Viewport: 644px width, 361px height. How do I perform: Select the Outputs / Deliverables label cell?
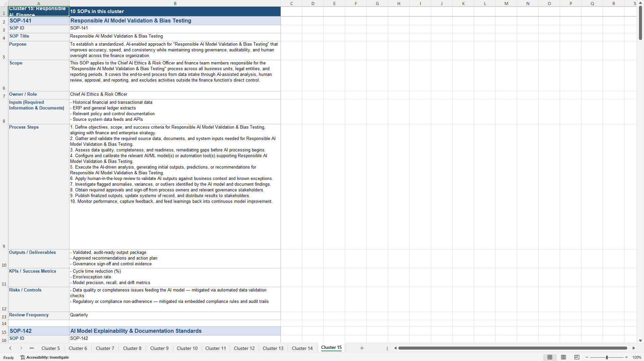click(x=39, y=259)
